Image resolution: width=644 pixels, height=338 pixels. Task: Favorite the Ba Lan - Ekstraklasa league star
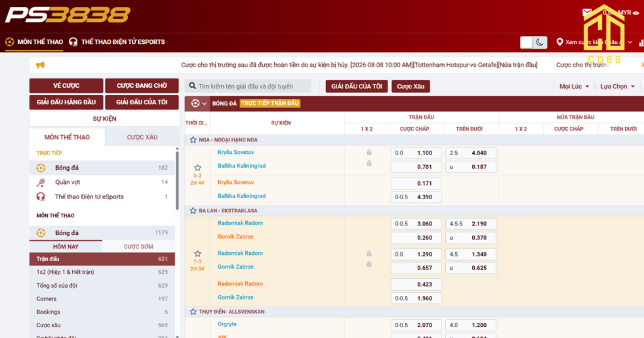[x=193, y=210]
